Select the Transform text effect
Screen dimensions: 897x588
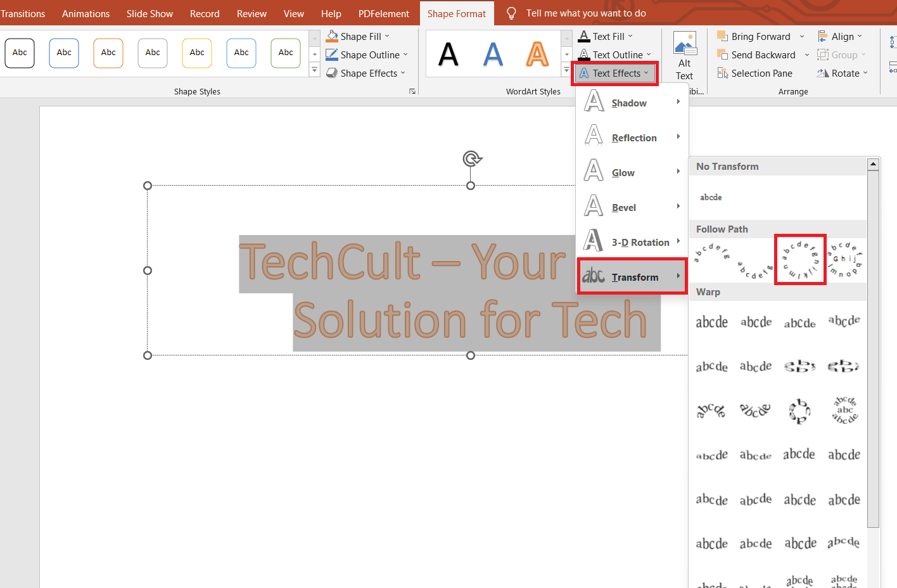[635, 277]
